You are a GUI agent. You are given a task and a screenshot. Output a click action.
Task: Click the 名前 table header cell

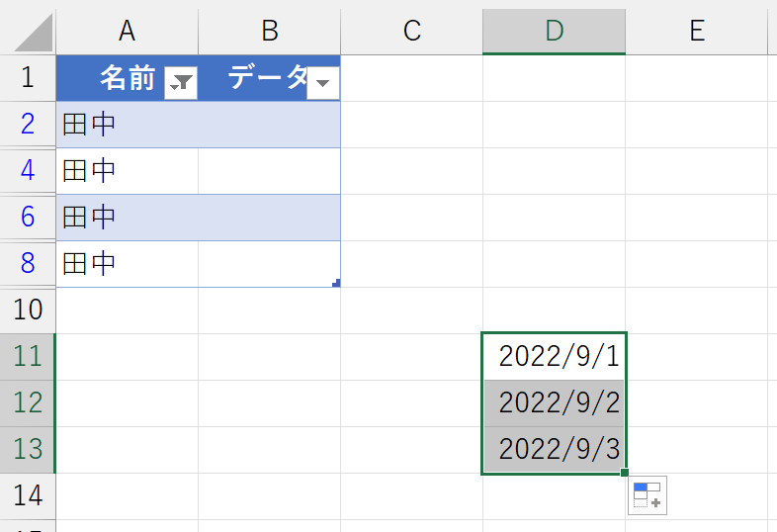coord(128,78)
